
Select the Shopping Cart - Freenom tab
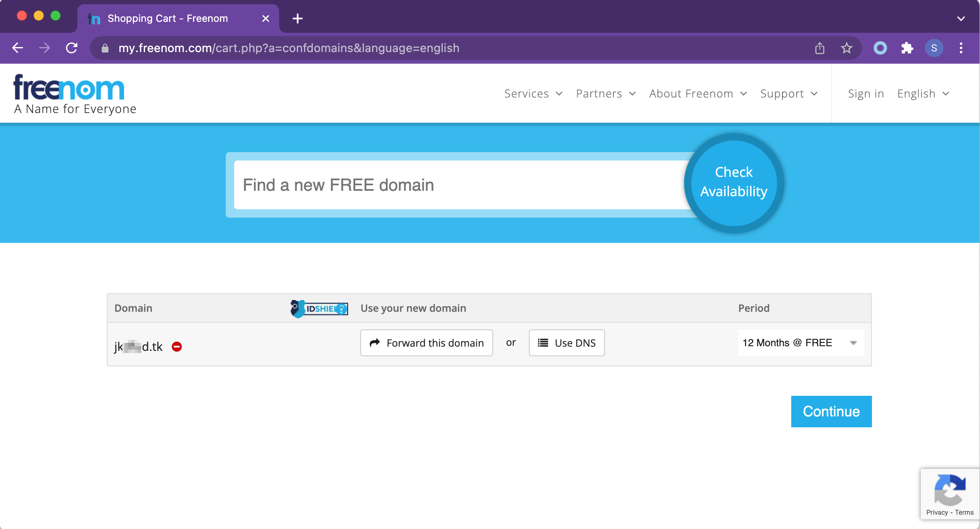[178, 18]
